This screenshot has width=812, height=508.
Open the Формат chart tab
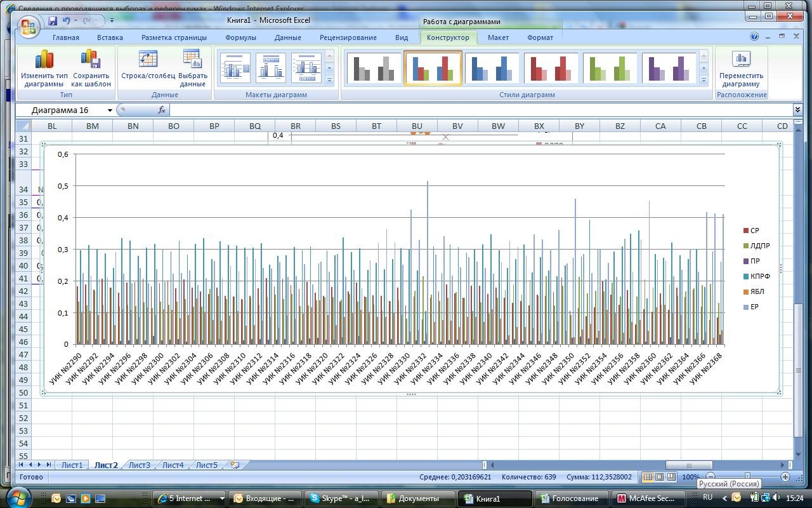click(540, 37)
